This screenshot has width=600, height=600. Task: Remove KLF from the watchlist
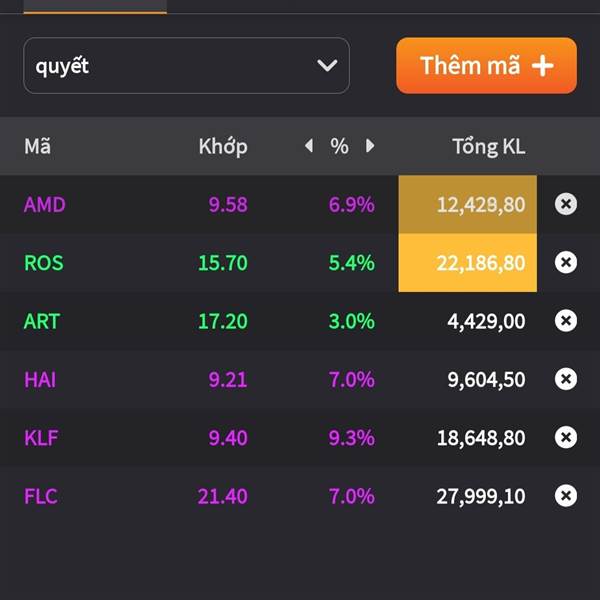[566, 437]
